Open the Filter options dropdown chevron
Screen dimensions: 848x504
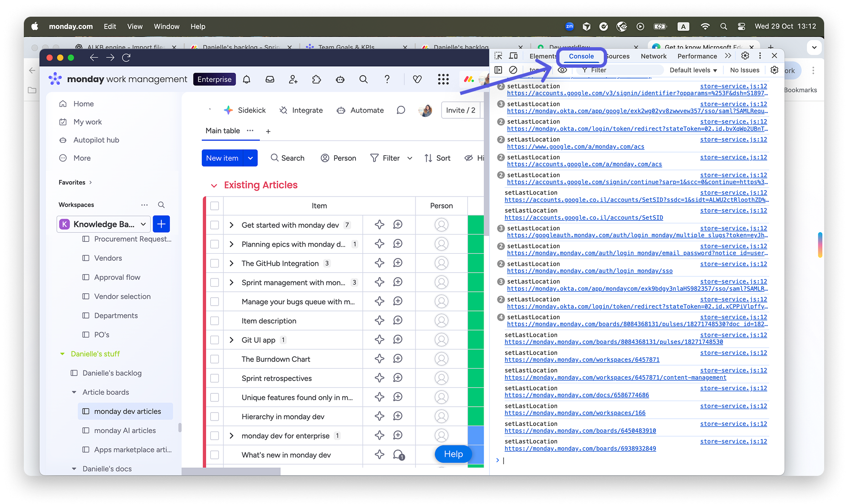pyautogui.click(x=410, y=158)
